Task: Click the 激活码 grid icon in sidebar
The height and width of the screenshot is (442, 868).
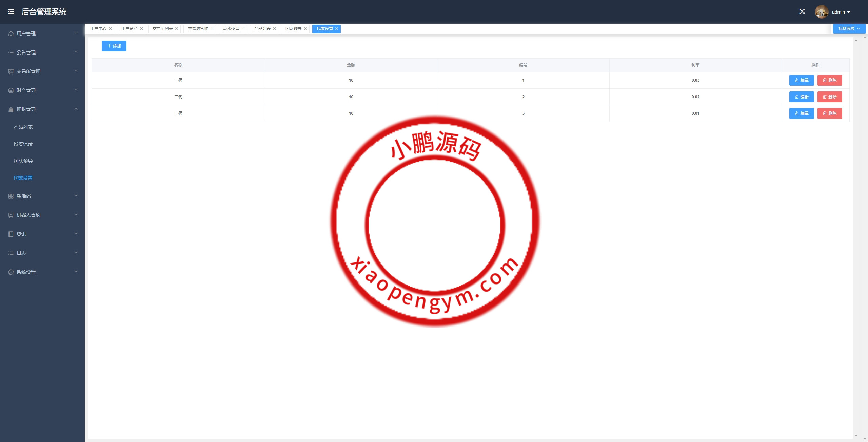Action: [x=11, y=196]
